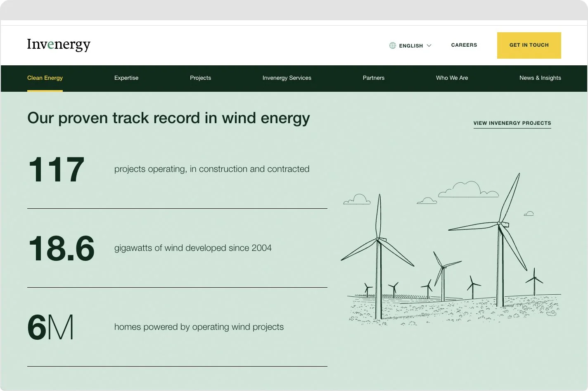Click the wind turbines illustration
The image size is (588, 391).
451,250
